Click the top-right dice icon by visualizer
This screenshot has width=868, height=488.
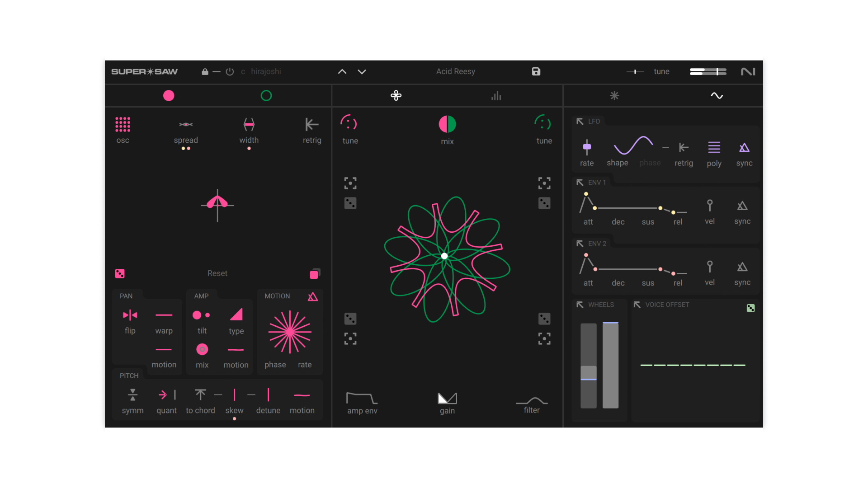[544, 203]
